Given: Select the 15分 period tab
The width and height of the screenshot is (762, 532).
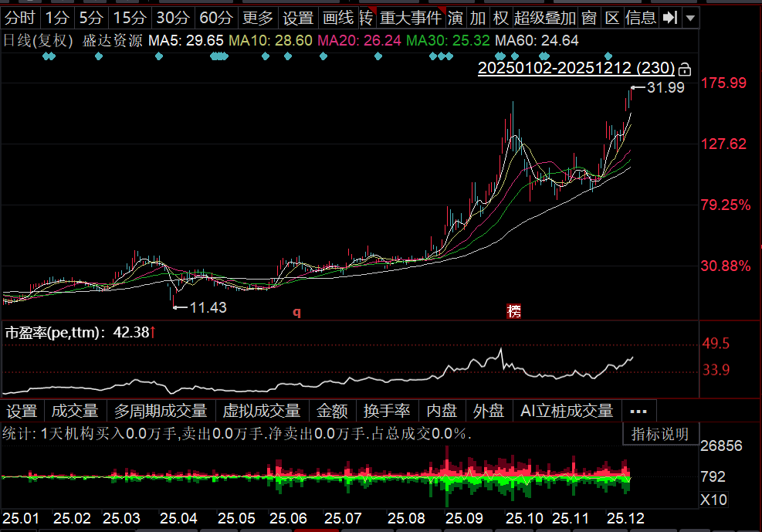Looking at the screenshot, I should (x=129, y=18).
